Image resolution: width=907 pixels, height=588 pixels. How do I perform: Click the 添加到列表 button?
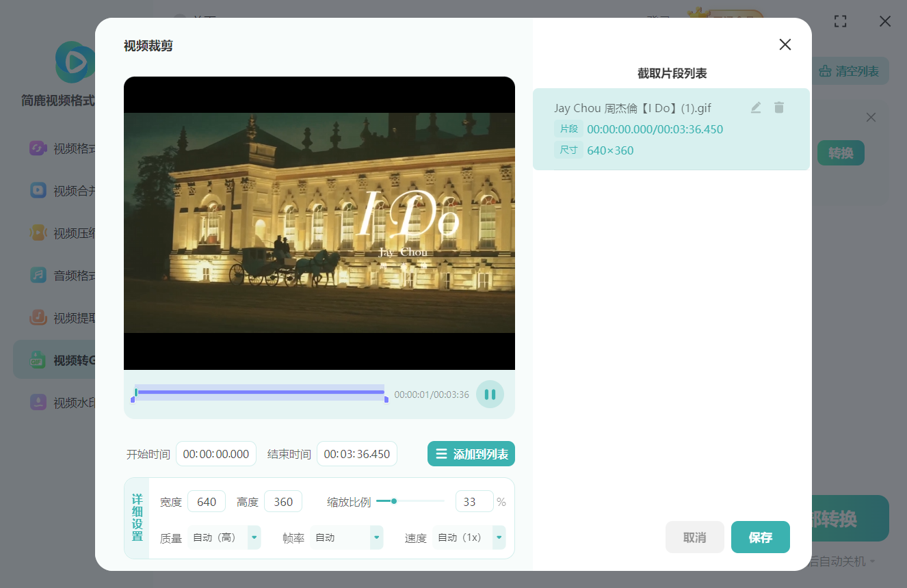point(471,454)
